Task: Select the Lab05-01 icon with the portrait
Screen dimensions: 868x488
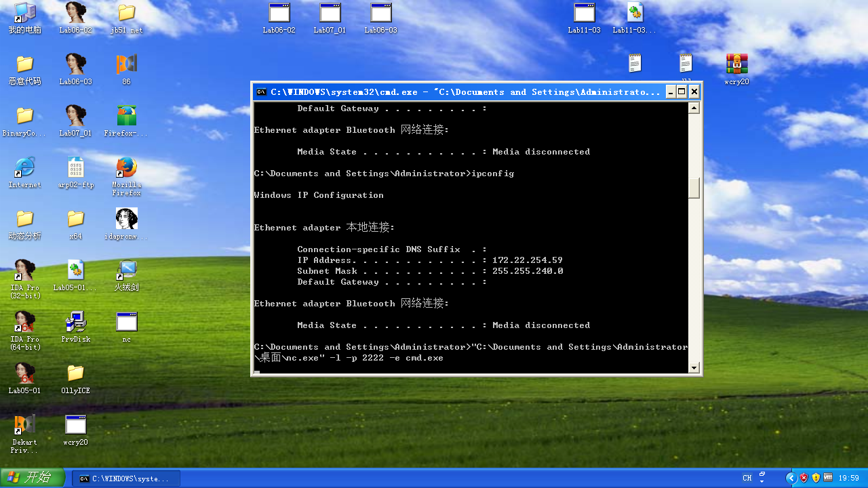Action: pyautogui.click(x=24, y=379)
